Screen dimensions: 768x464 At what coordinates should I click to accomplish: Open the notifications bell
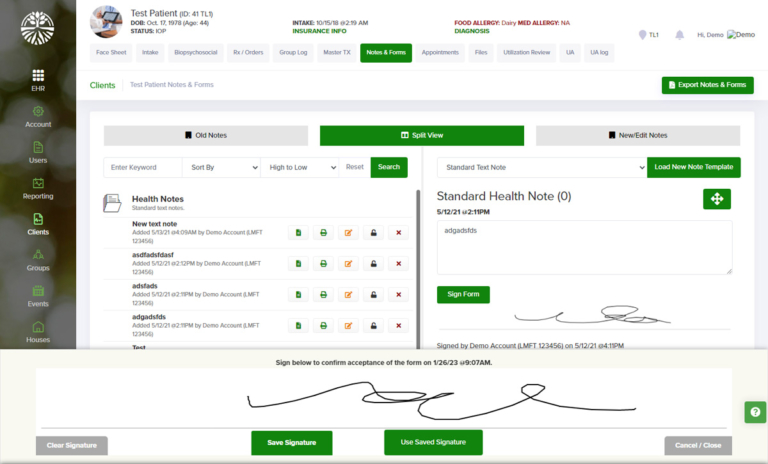[679, 35]
